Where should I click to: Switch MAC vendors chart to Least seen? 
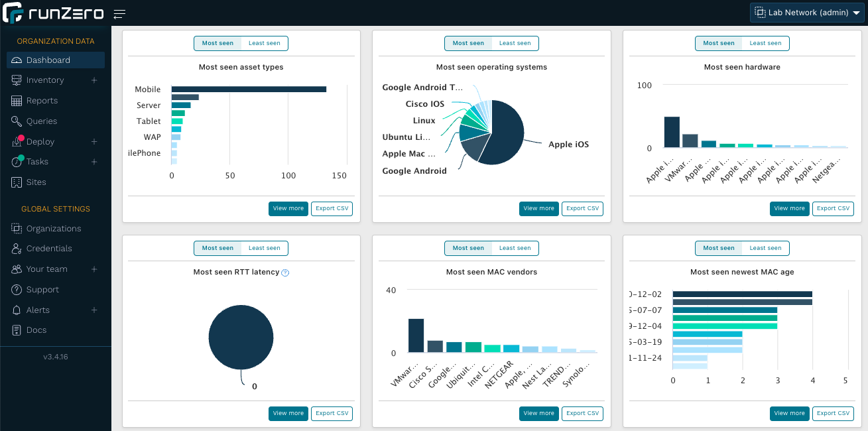pos(515,248)
